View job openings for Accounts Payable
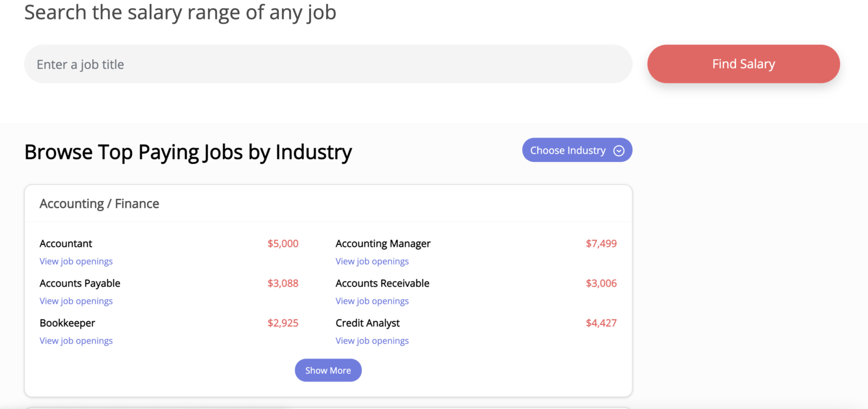Viewport: 868px width, 409px height. click(76, 301)
